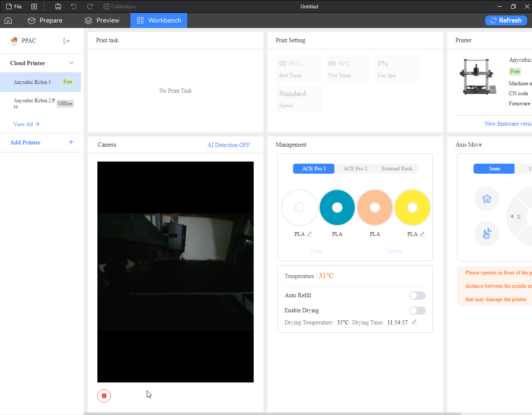Open the New firmware version link
The height and width of the screenshot is (415, 532).
508,124
